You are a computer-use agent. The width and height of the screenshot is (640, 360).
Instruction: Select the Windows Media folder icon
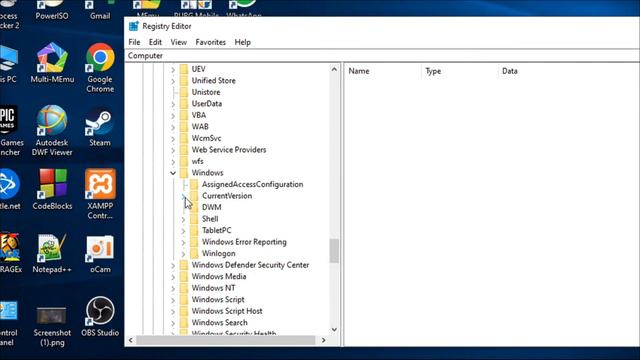pos(184,276)
